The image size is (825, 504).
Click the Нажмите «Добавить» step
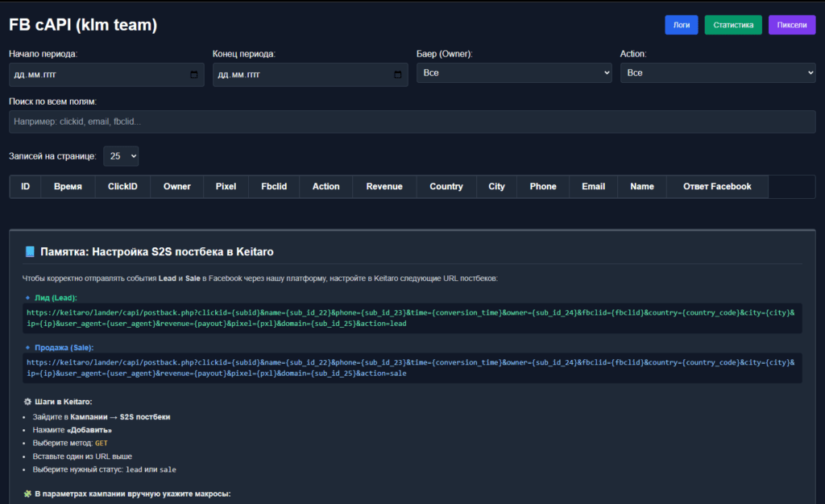coord(72,430)
